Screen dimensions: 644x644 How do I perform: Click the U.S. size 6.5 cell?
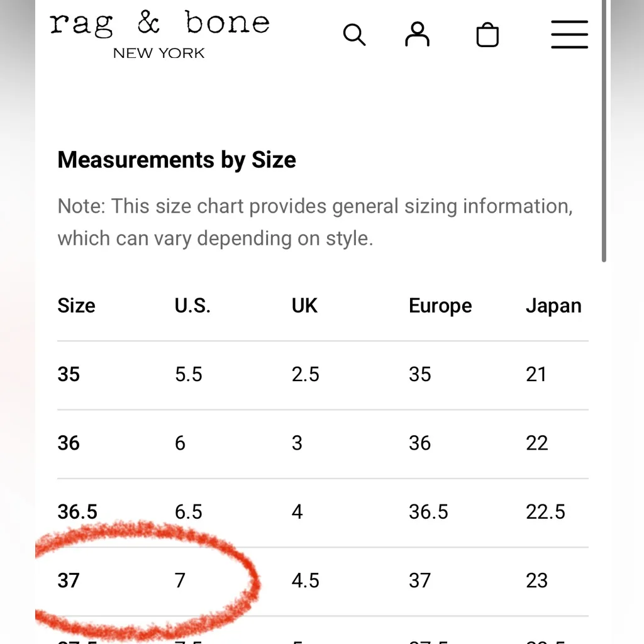(189, 512)
